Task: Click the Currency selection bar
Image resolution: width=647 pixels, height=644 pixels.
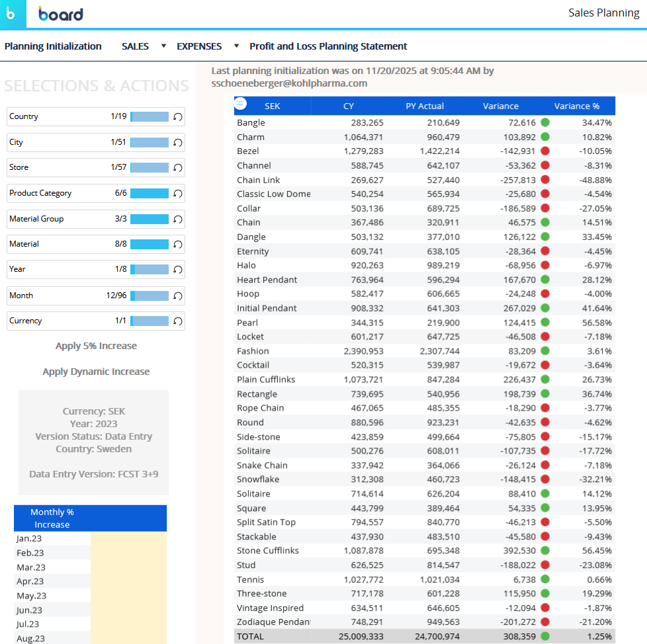Action: click(x=150, y=321)
